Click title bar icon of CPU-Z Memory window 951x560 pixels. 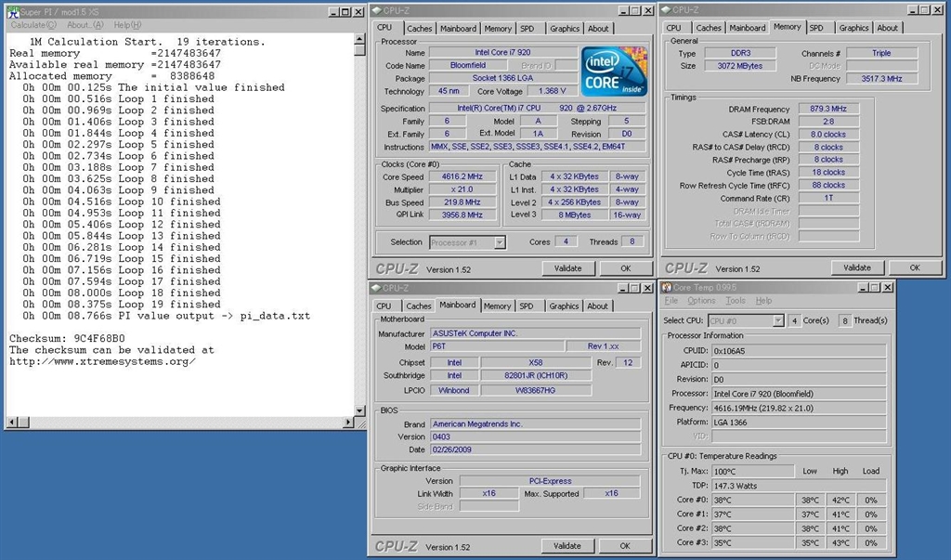pyautogui.click(x=668, y=10)
